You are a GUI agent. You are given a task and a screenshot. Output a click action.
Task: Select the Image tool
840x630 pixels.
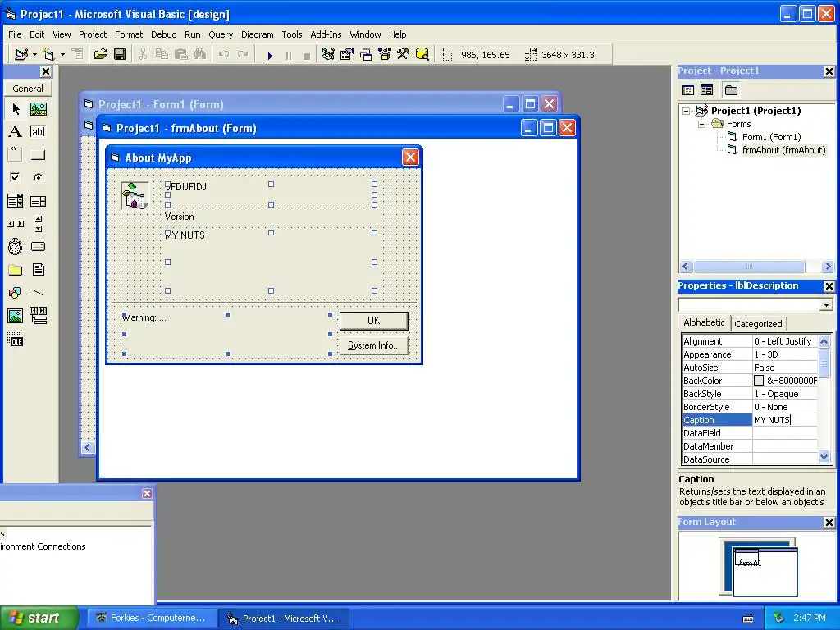pyautogui.click(x=16, y=316)
